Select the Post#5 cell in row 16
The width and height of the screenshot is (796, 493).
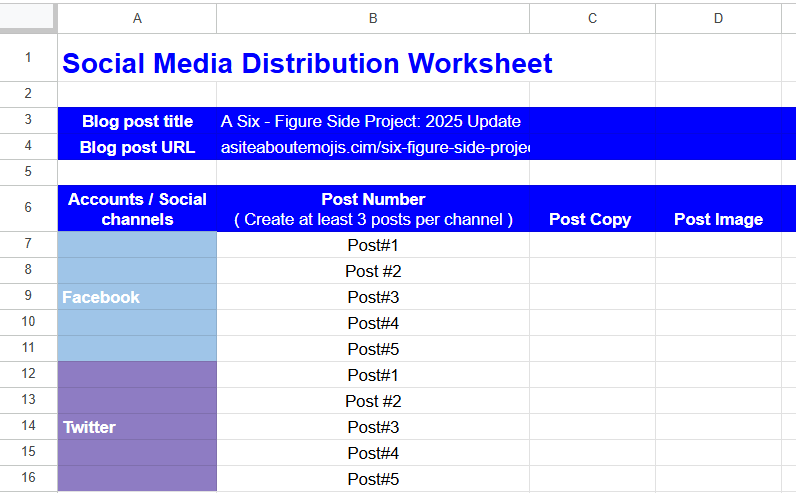(373, 479)
